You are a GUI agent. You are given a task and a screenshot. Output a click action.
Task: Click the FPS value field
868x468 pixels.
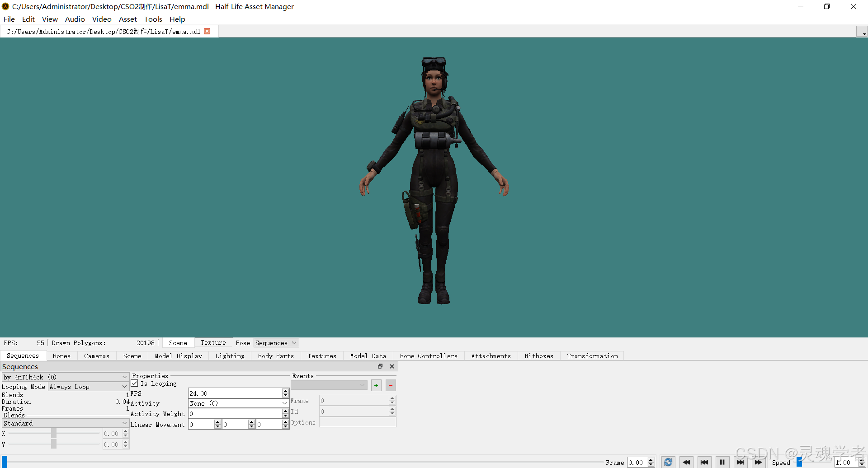click(235, 393)
